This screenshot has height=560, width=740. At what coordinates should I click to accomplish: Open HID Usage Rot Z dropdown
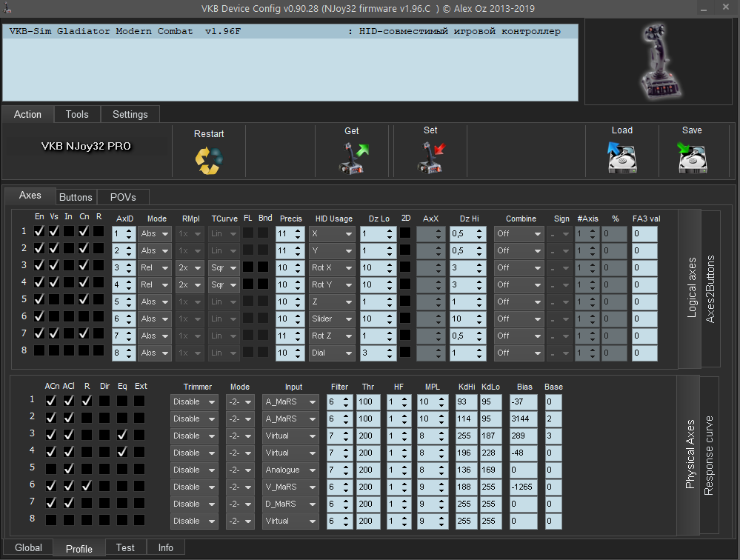(x=332, y=336)
